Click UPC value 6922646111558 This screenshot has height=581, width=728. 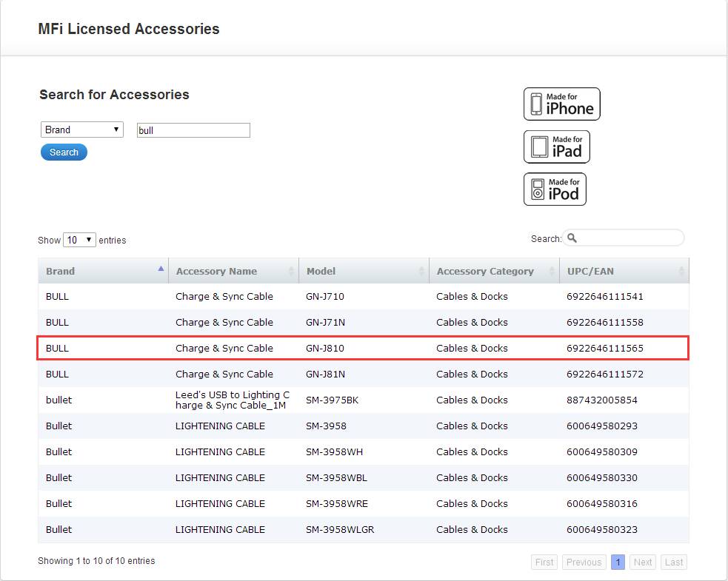(x=605, y=323)
